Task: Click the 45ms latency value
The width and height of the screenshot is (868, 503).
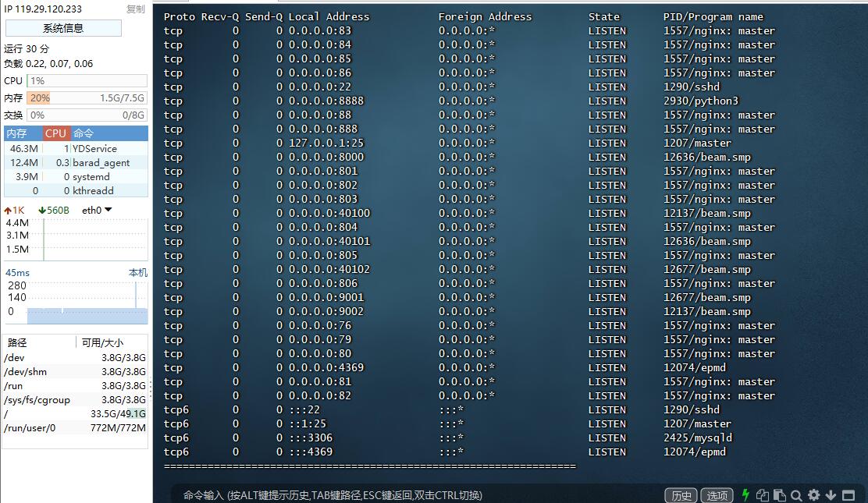Action: (x=17, y=273)
